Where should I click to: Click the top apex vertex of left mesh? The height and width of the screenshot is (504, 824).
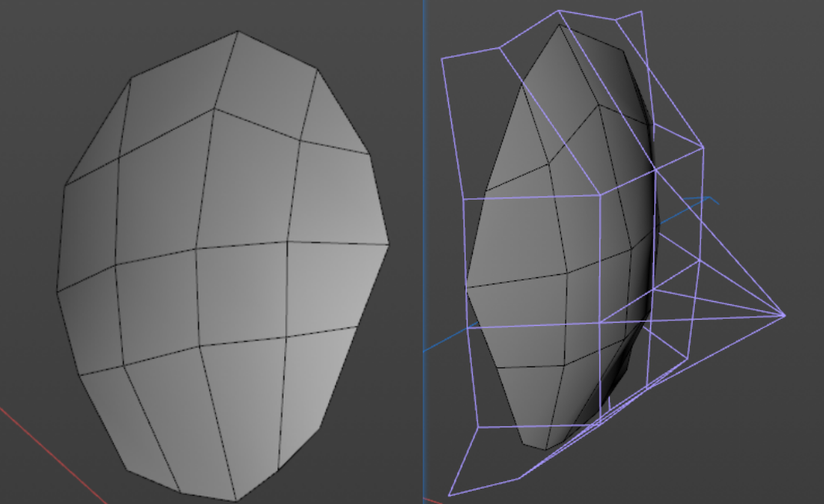[238, 31]
